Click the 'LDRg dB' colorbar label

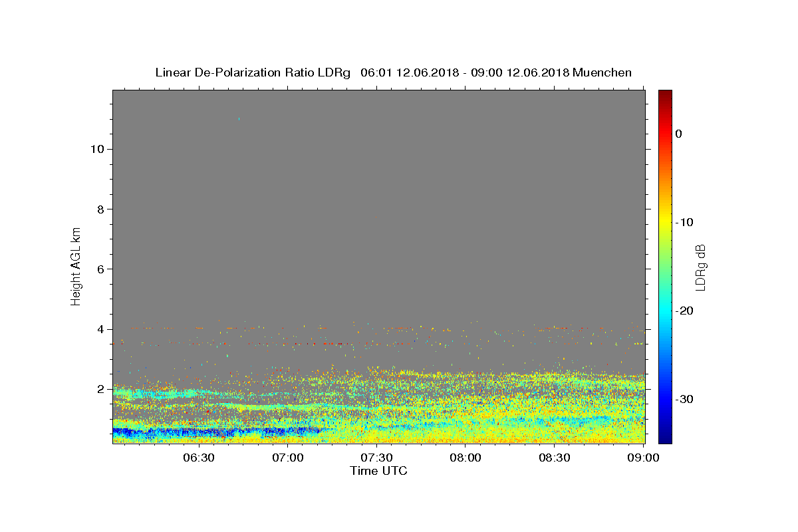coord(700,267)
